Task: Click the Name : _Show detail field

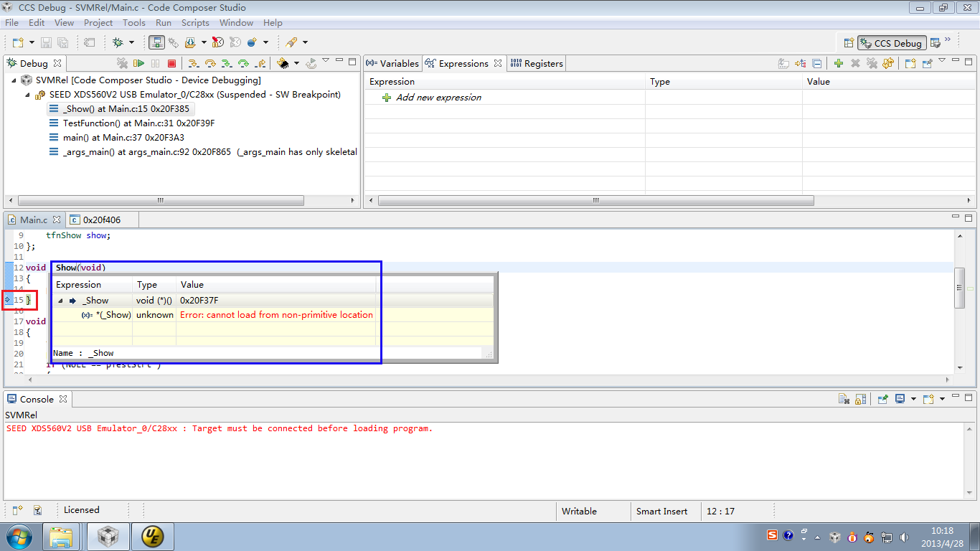Action: pos(267,353)
